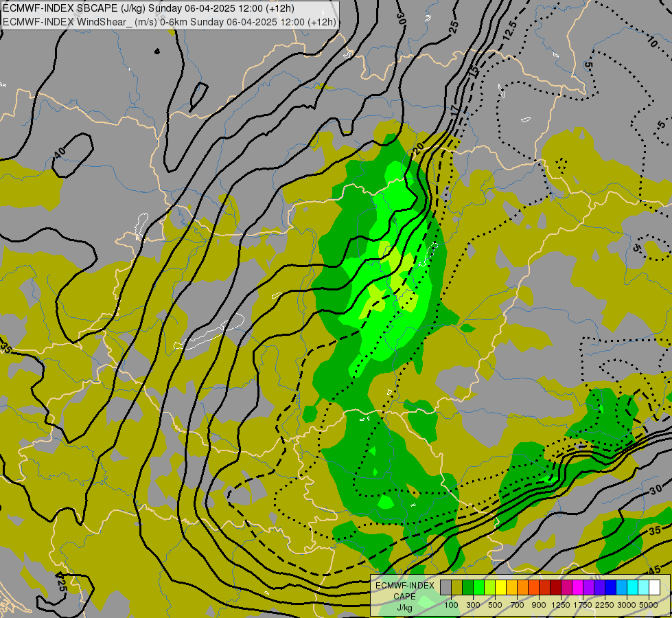
Task: Click legend value 5000
Action: coord(649,605)
